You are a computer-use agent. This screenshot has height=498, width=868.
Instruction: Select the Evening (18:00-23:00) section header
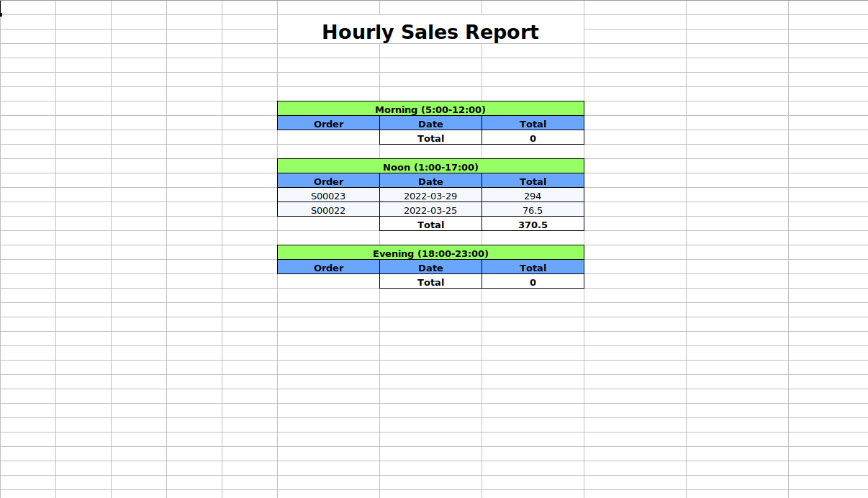(430, 253)
